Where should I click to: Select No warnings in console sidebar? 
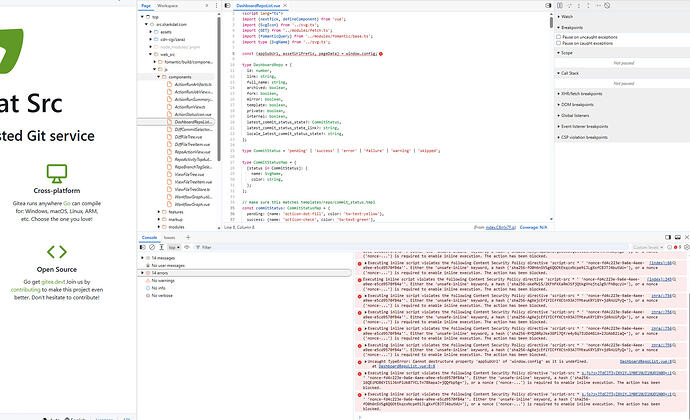163,280
